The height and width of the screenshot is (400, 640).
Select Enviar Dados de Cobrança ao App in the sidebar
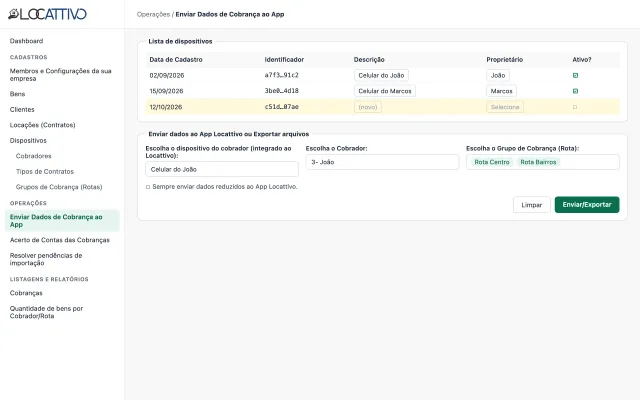click(62, 221)
